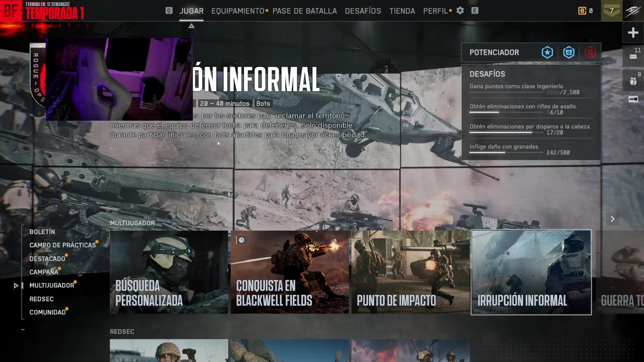
Task: Select DESTACADO in the side menu
Action: [x=47, y=258]
